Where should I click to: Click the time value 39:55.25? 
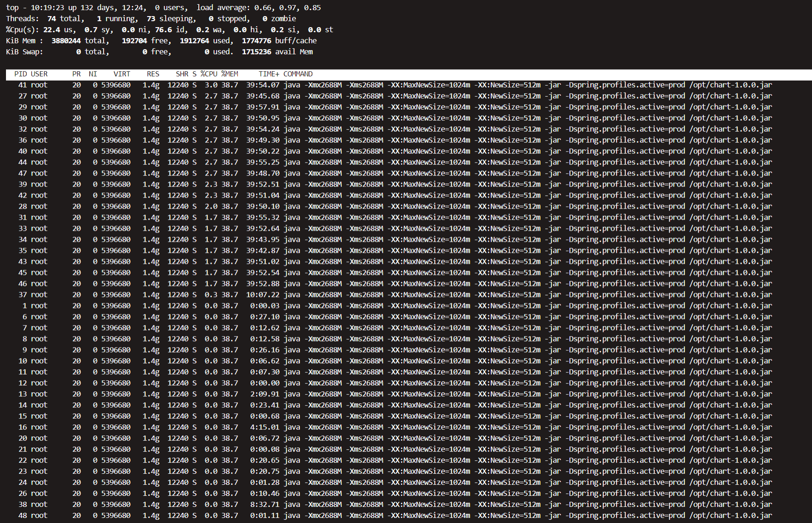click(x=263, y=163)
